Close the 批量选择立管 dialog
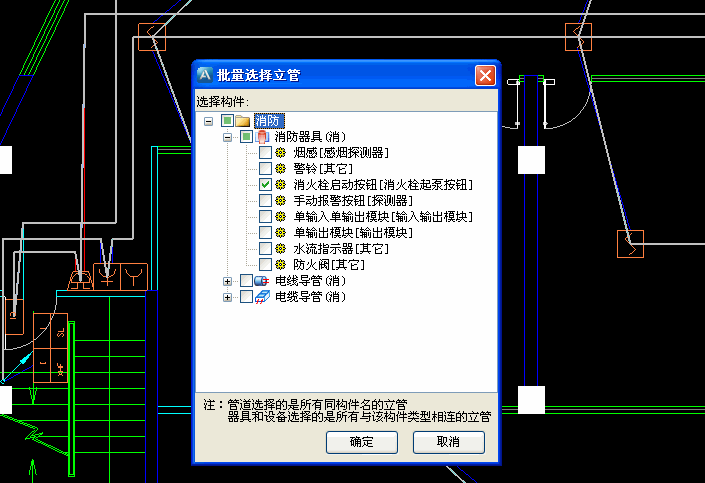Screen dimensions: 705x483 tap(485, 76)
